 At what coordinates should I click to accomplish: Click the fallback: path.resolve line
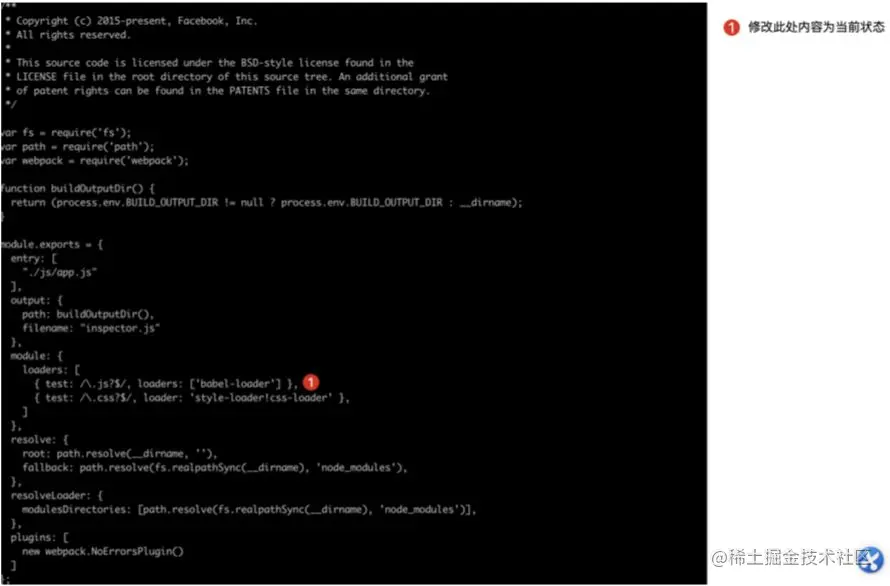click(215, 467)
